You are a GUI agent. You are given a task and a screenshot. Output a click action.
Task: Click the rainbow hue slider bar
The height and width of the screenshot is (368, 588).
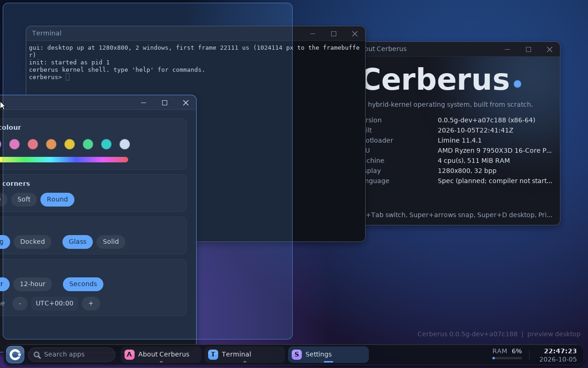pos(64,160)
